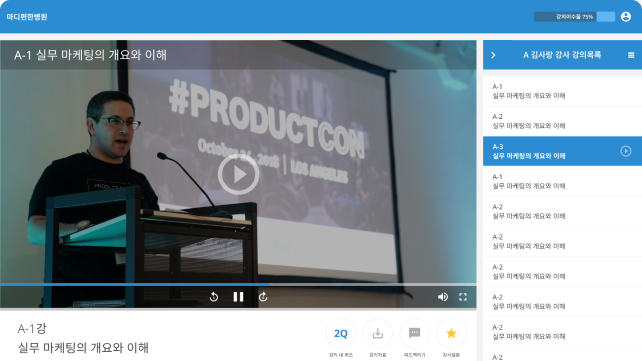Viewport: 642px width, 361px height.
Task: Skip forward with the forward icon
Action: click(263, 297)
